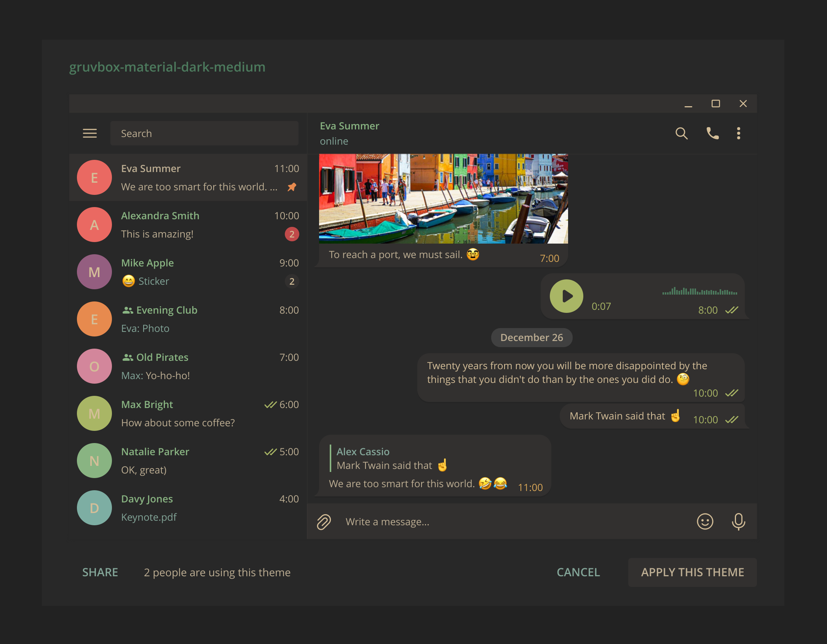This screenshot has height=644, width=827.
Task: Select the Evening Club group chat
Action: (188, 319)
